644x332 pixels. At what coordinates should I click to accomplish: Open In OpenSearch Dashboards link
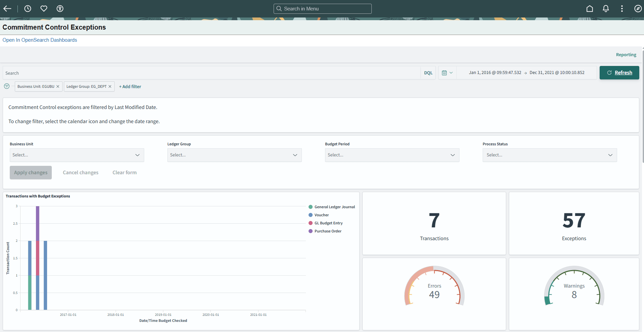point(40,40)
